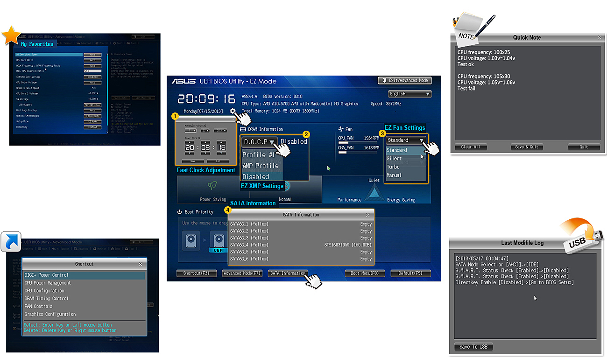
Task: Click SATA Information button
Action: (x=288, y=273)
